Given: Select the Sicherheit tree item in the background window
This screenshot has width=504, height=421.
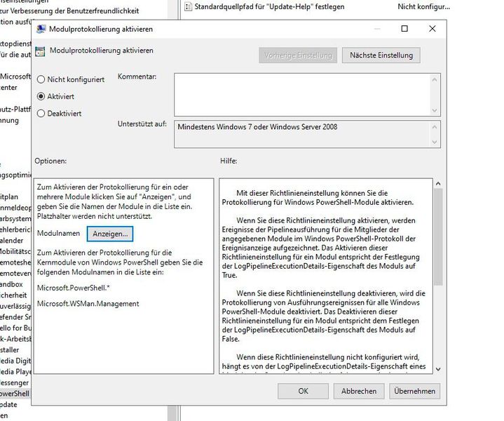Looking at the screenshot, I should click(13, 295).
